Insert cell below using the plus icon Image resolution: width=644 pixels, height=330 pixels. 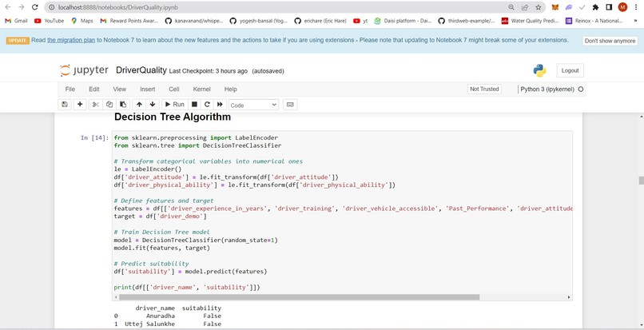[x=80, y=105]
